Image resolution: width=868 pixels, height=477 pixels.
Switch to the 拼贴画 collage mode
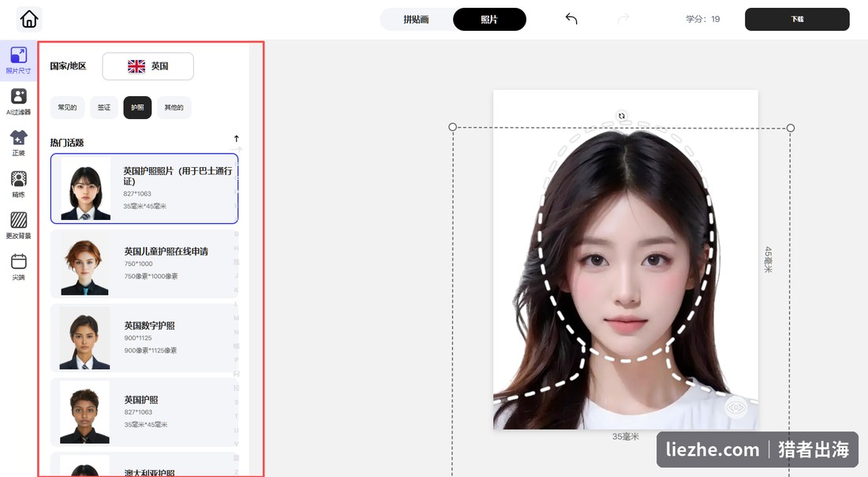[416, 20]
